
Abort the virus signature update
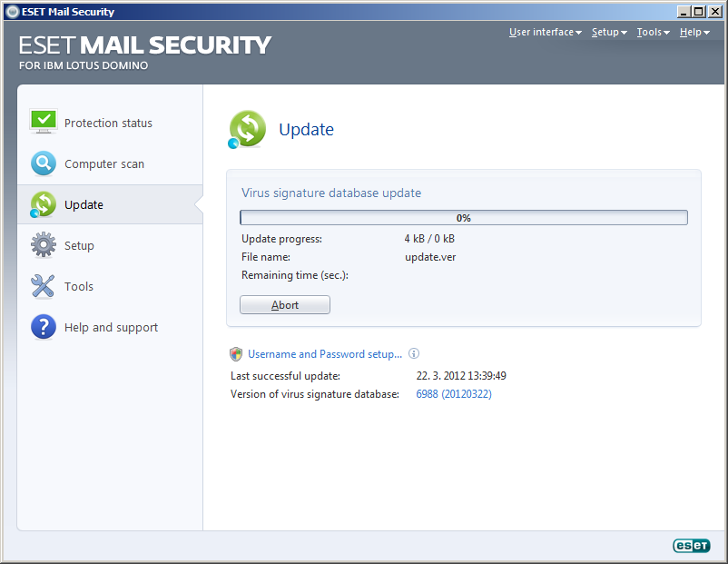[285, 305]
